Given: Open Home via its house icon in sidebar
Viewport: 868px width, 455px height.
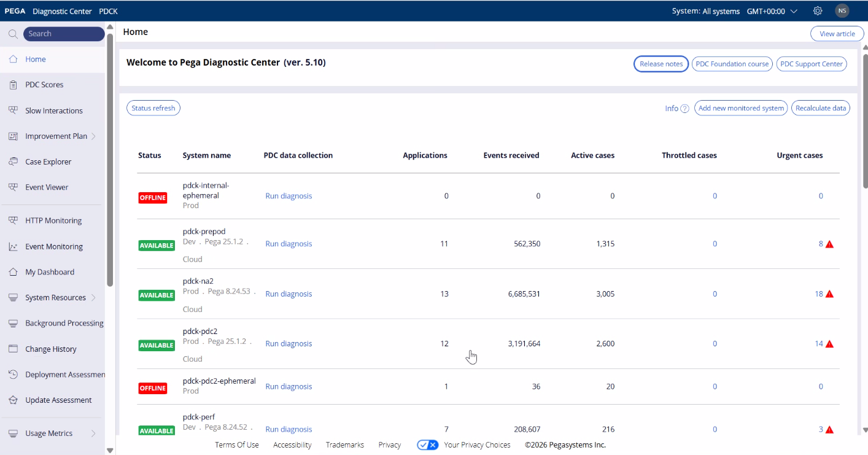Looking at the screenshot, I should pyautogui.click(x=13, y=60).
